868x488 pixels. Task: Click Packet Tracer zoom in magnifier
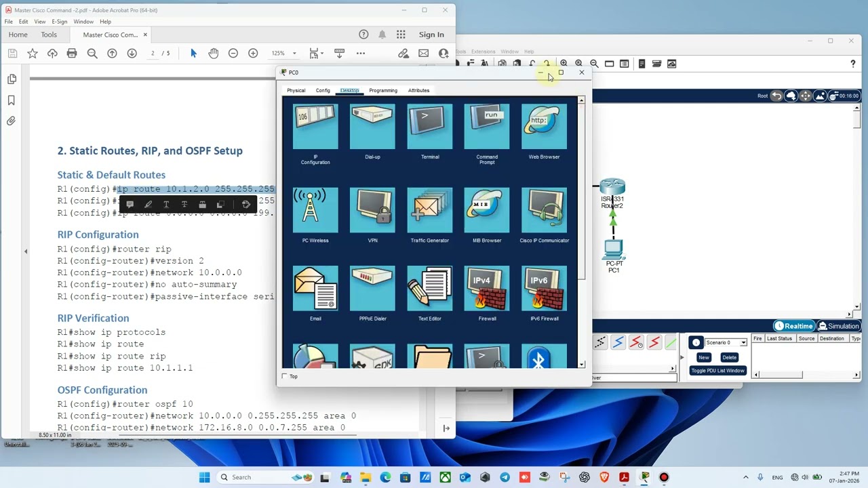tap(564, 64)
